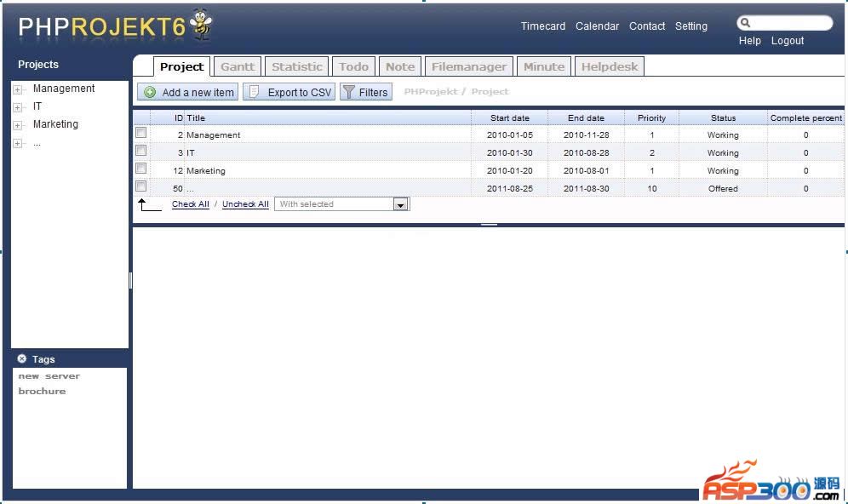Tick the checkbox for ID 50 row

coord(141,186)
